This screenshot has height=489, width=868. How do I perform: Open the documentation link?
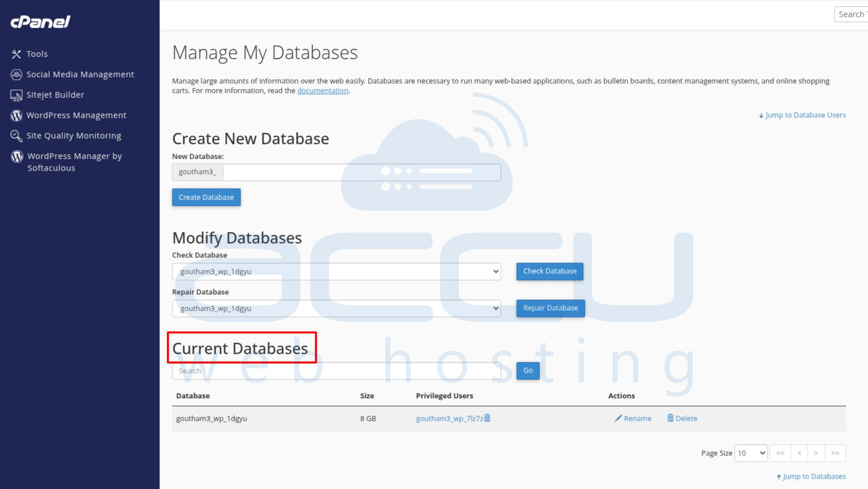point(322,91)
